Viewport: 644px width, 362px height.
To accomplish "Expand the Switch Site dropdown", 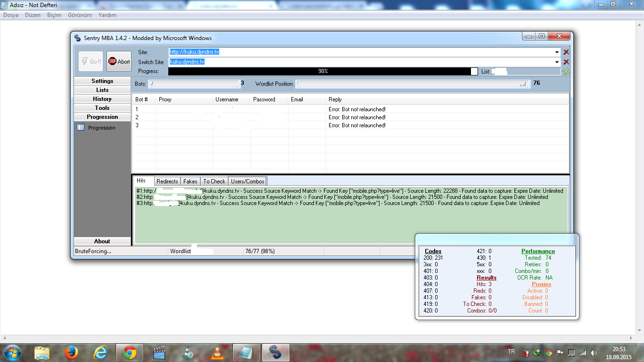I will 557,62.
